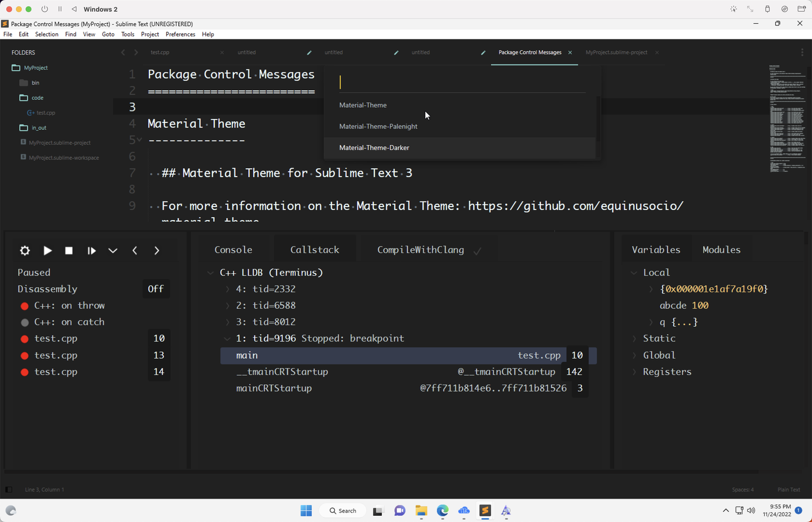Disable the test.cpp line 10 breakpoint
The image size is (812, 522).
point(24,338)
